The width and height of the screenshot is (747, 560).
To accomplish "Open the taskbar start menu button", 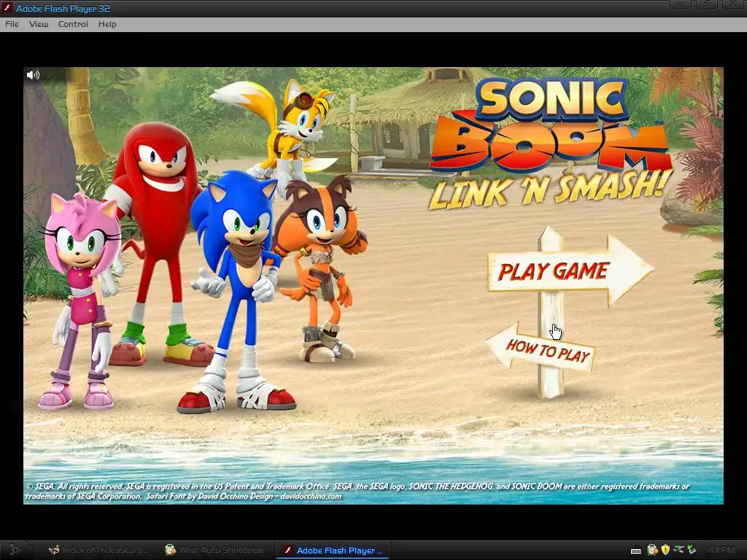I will [x=15, y=550].
